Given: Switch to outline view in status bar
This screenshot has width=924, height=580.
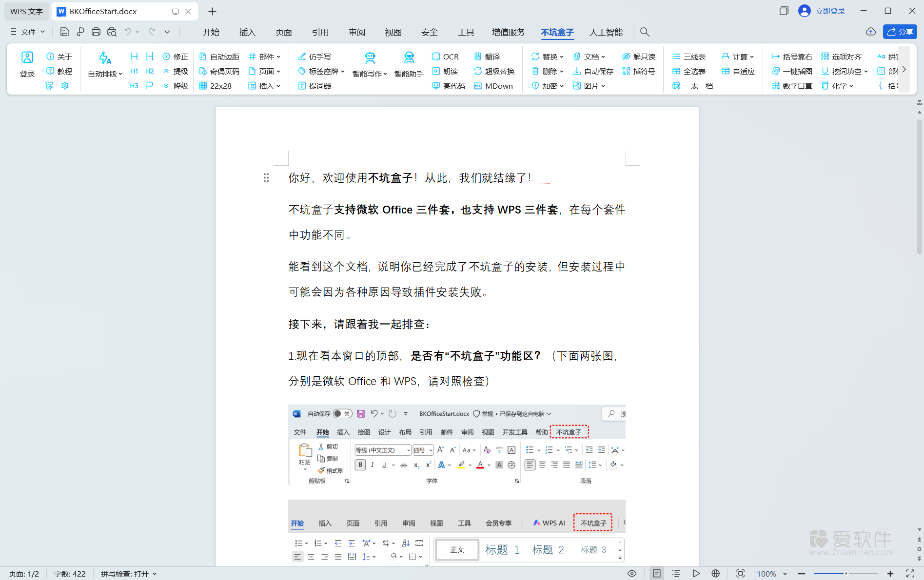Looking at the screenshot, I should [676, 574].
